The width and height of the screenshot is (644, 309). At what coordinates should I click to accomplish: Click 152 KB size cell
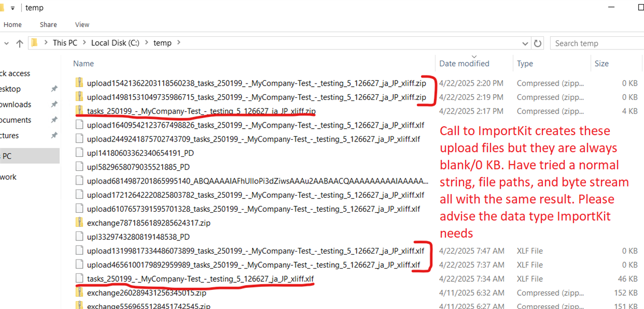coord(625,292)
